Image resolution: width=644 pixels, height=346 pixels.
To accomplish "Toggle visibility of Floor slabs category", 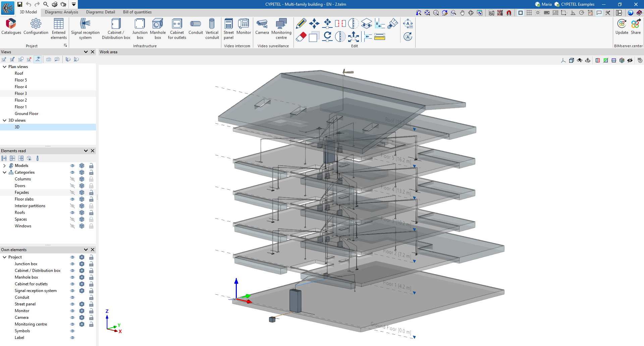I will coord(72,199).
